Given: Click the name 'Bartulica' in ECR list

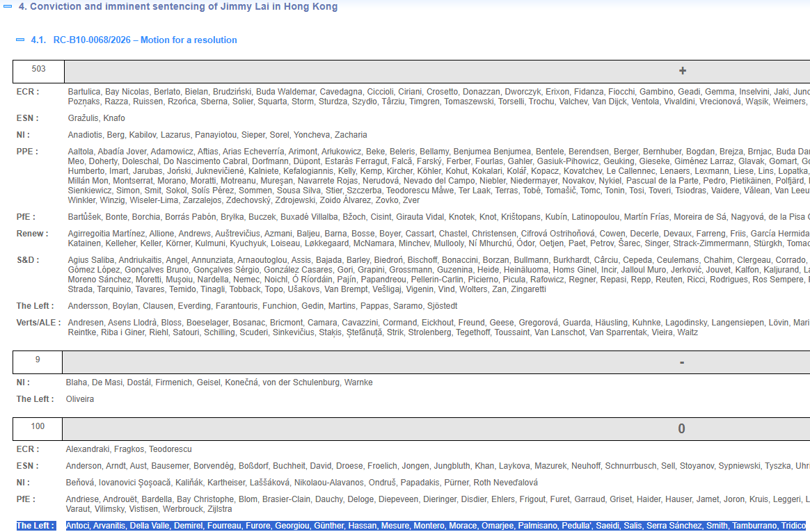Looking at the screenshot, I should pyautogui.click(x=84, y=92).
